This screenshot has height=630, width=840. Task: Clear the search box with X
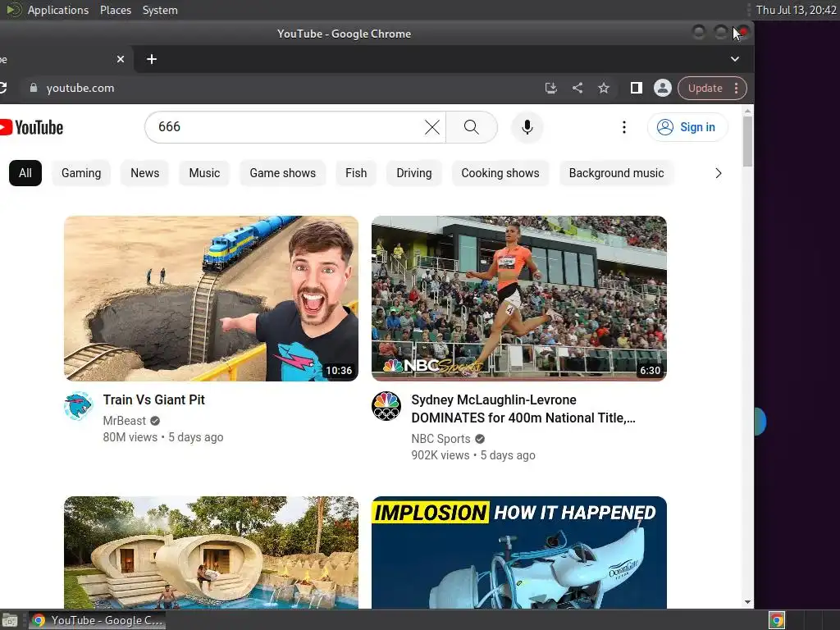tap(431, 127)
